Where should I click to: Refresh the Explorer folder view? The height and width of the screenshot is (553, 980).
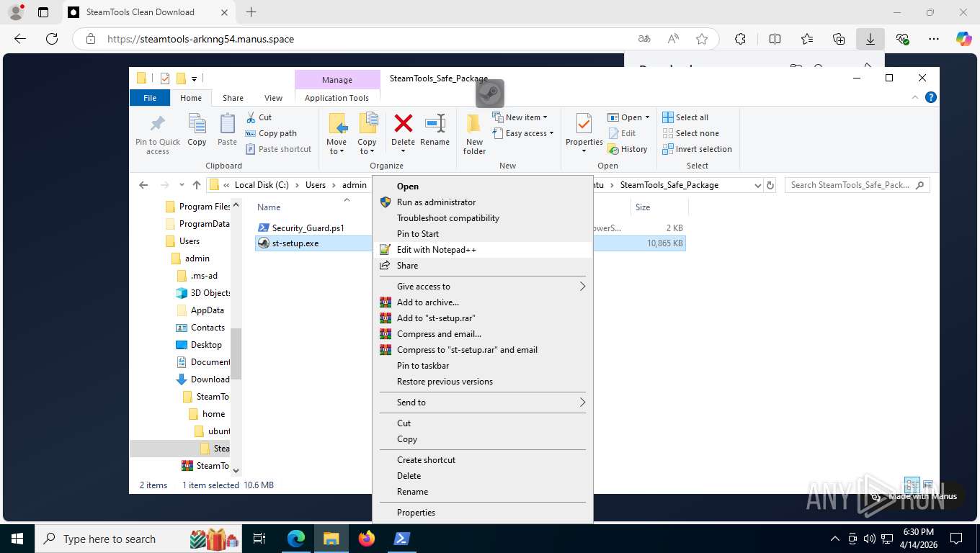pos(770,185)
